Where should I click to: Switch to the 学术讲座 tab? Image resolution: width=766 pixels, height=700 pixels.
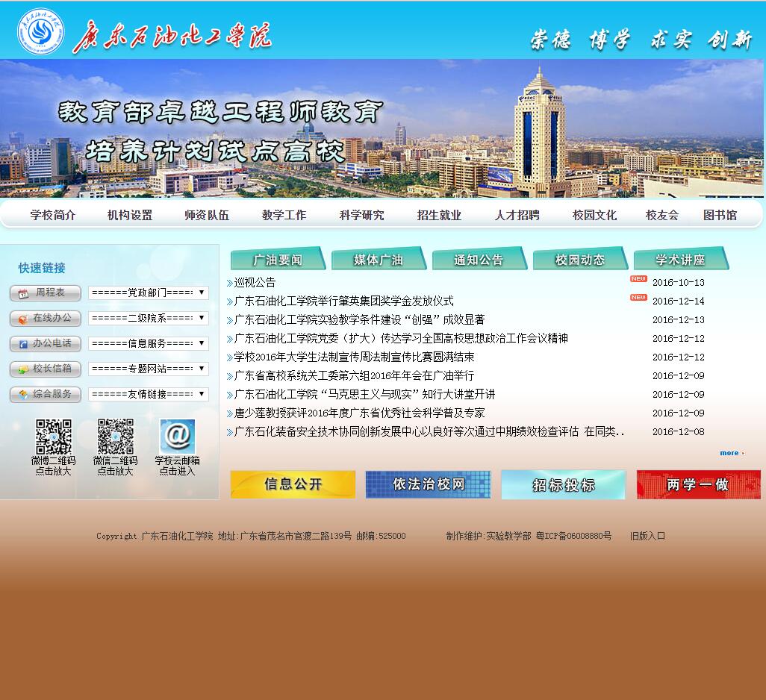681,259
